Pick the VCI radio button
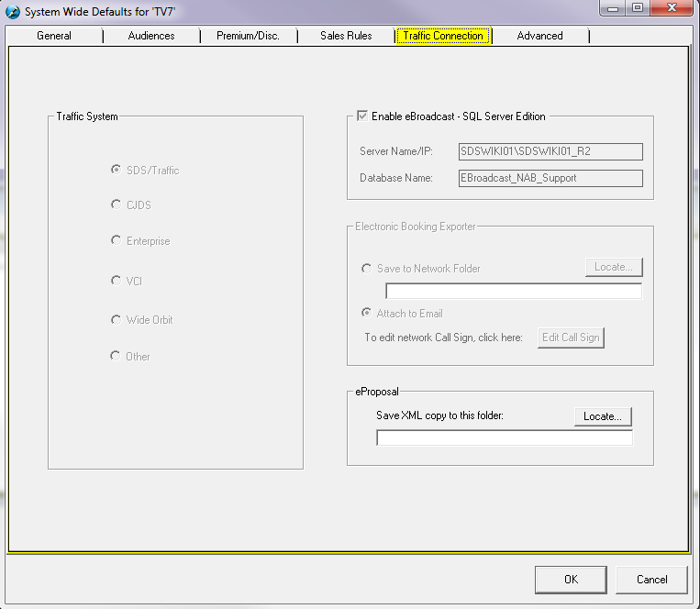Viewport: 700px width, 609px height. click(116, 281)
